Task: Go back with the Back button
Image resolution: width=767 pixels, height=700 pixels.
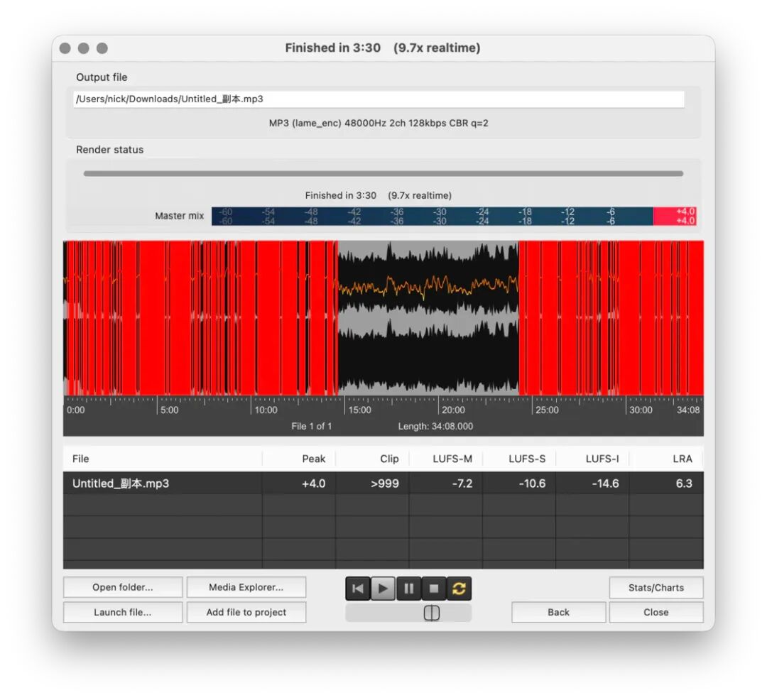Action: (x=558, y=613)
